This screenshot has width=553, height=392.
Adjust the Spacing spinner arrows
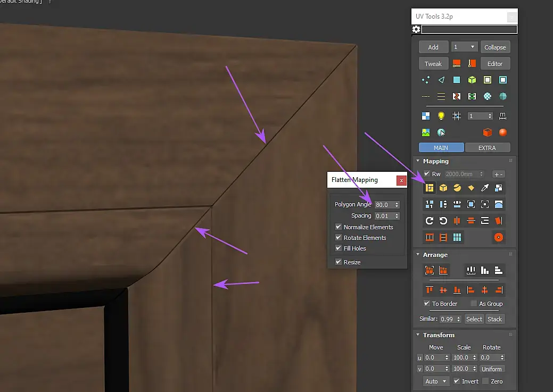[397, 216]
